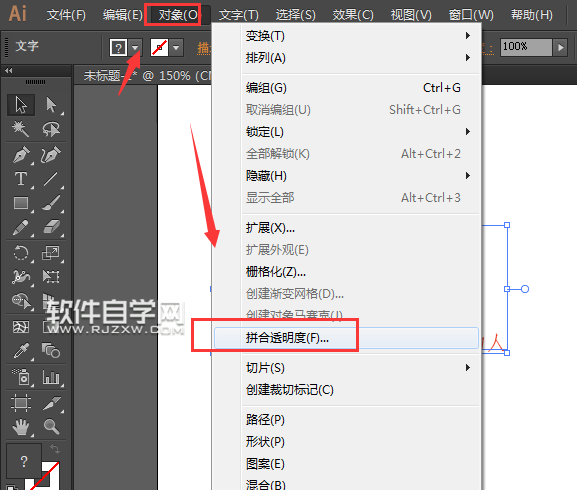The image size is (577, 490).
Task: Select the Type tool
Action: click(x=21, y=179)
